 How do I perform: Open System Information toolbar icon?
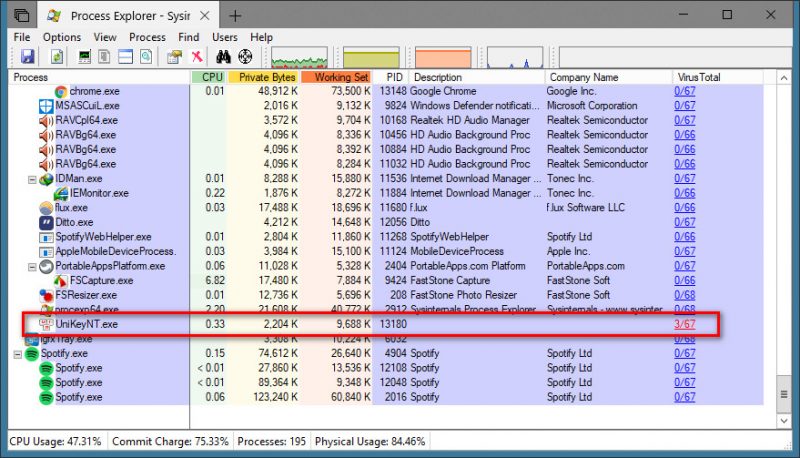coord(84,56)
